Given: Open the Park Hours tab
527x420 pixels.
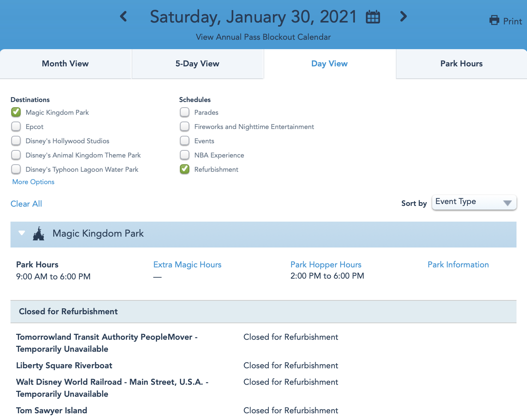Looking at the screenshot, I should pos(461,64).
